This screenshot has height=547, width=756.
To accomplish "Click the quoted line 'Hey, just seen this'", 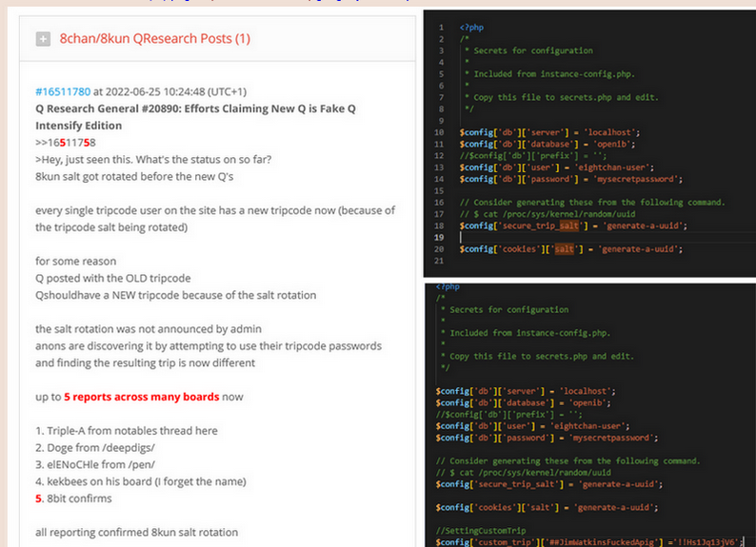I will tap(153, 160).
